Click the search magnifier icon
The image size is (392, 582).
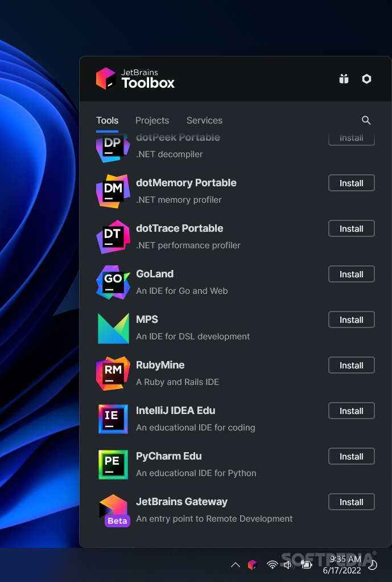pos(366,120)
